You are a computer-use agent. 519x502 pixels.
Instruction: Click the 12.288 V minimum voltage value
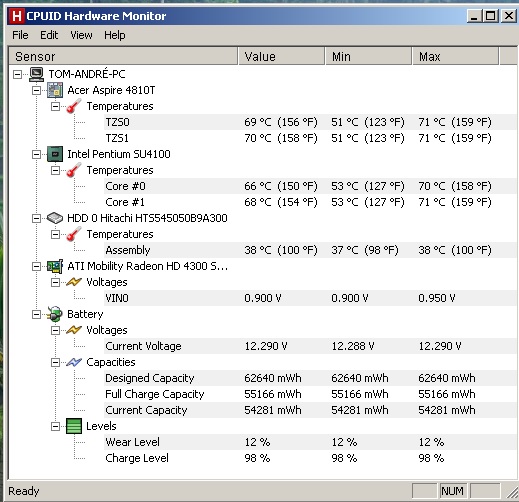353,346
